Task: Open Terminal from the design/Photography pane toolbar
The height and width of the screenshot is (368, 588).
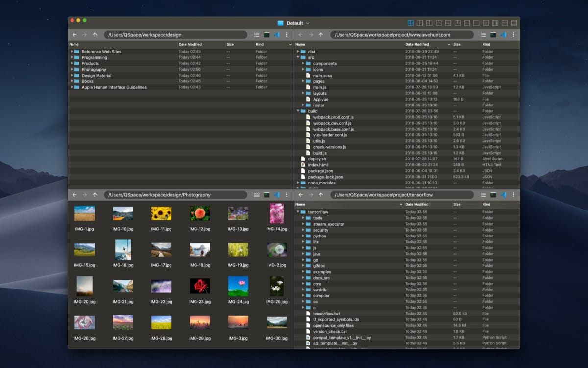Action: [x=267, y=195]
